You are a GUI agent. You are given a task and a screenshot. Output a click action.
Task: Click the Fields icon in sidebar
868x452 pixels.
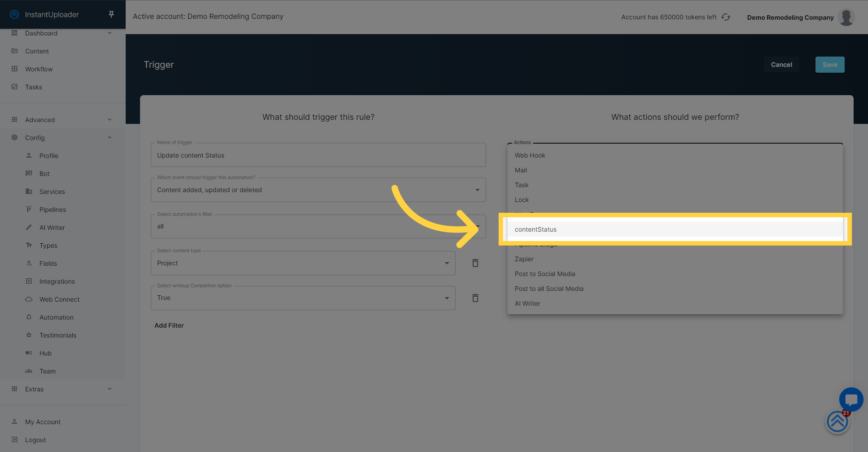coord(29,263)
